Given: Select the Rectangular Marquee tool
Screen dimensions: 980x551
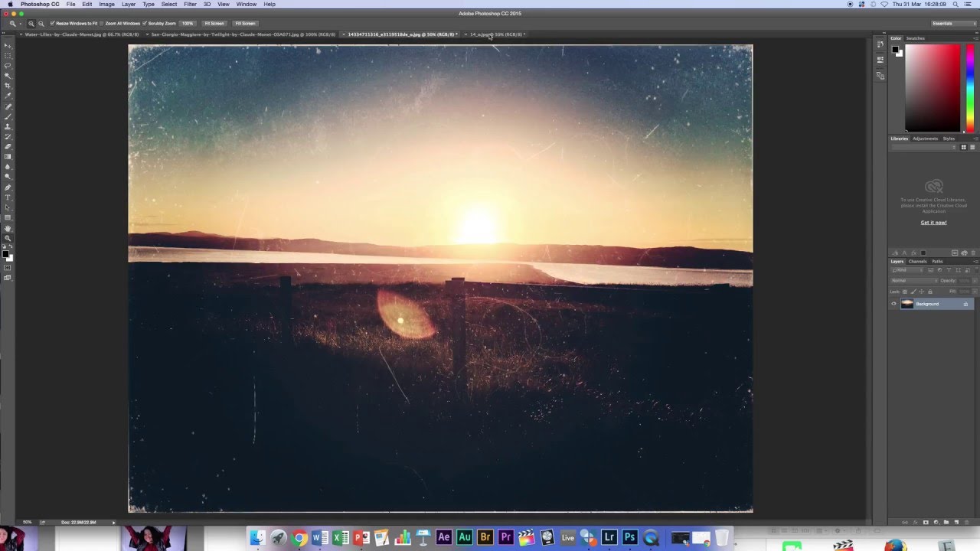Looking at the screenshot, I should (7, 54).
